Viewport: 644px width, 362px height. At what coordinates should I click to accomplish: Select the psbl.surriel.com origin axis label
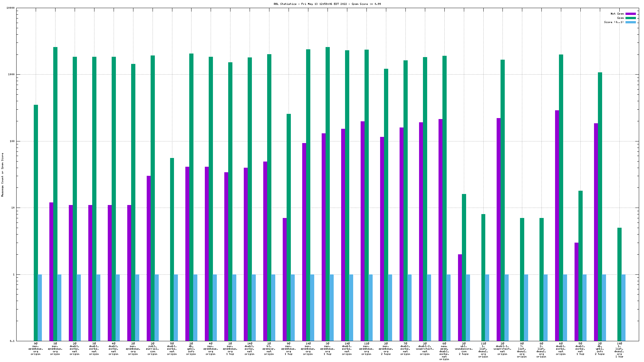pyautogui.click(x=152, y=349)
